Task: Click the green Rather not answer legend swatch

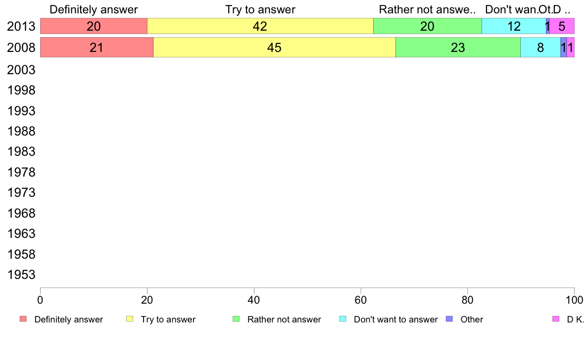Action: click(x=236, y=319)
